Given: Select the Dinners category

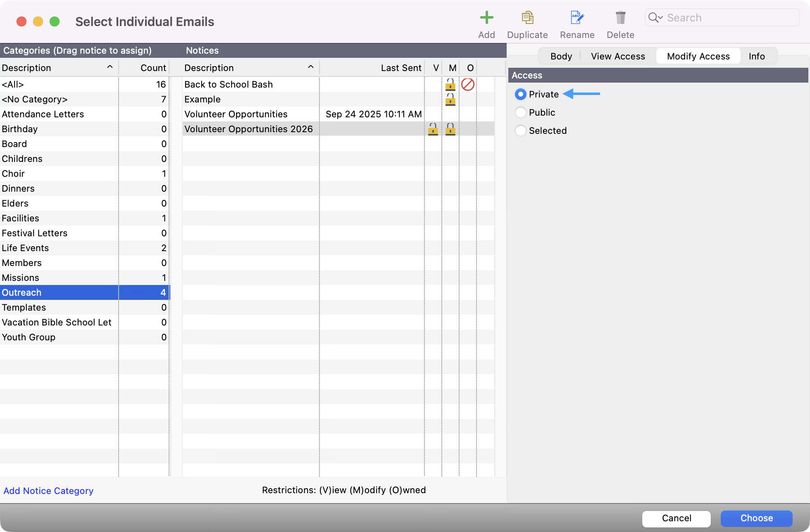Looking at the screenshot, I should point(84,189).
